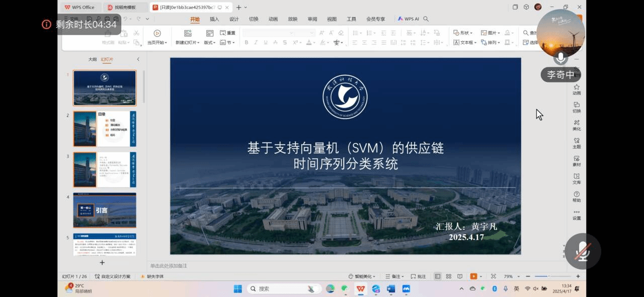Open the 美化 beautify side panel
This screenshot has height=297, width=644.
point(577,125)
